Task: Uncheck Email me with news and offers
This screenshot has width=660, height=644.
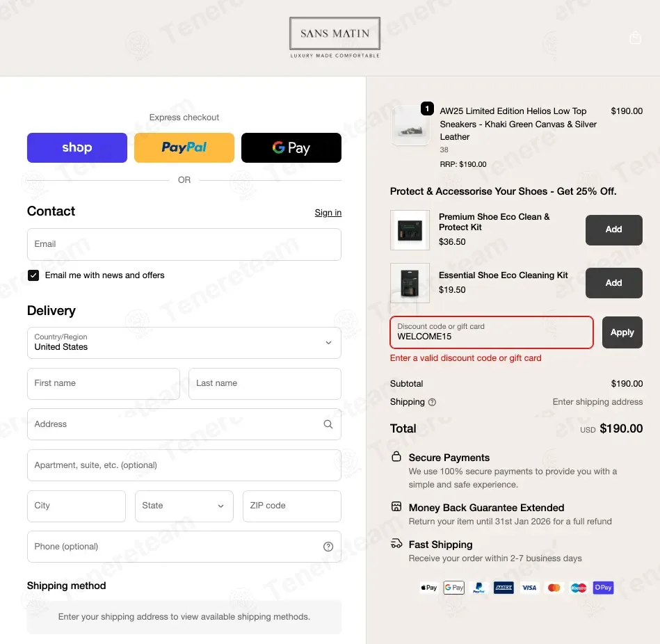Action: pos(33,275)
